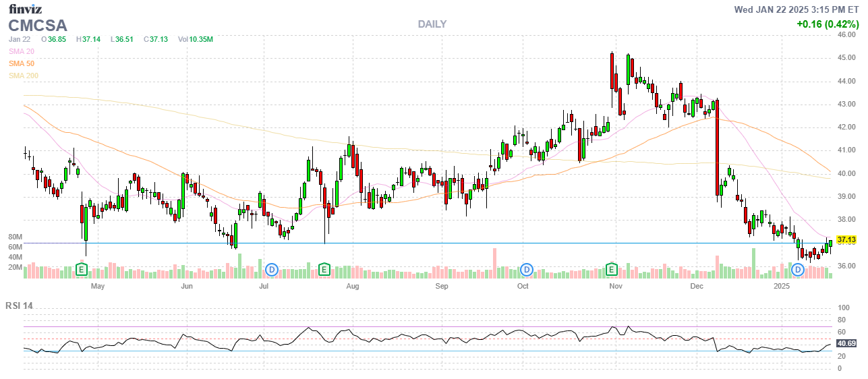Screen dimensions: 868x379
Task: Click the dividend D marker in early July
Action: point(272,270)
